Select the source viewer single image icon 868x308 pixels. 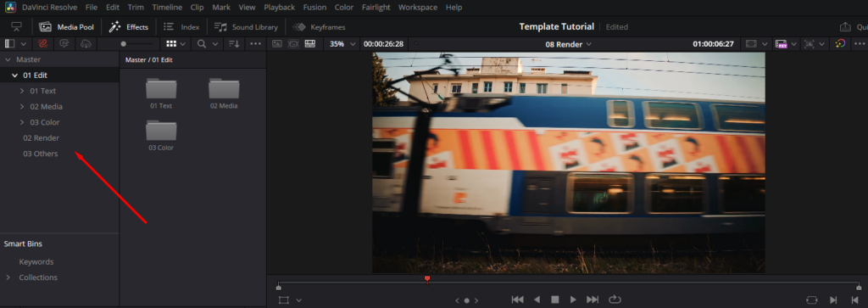pos(277,43)
